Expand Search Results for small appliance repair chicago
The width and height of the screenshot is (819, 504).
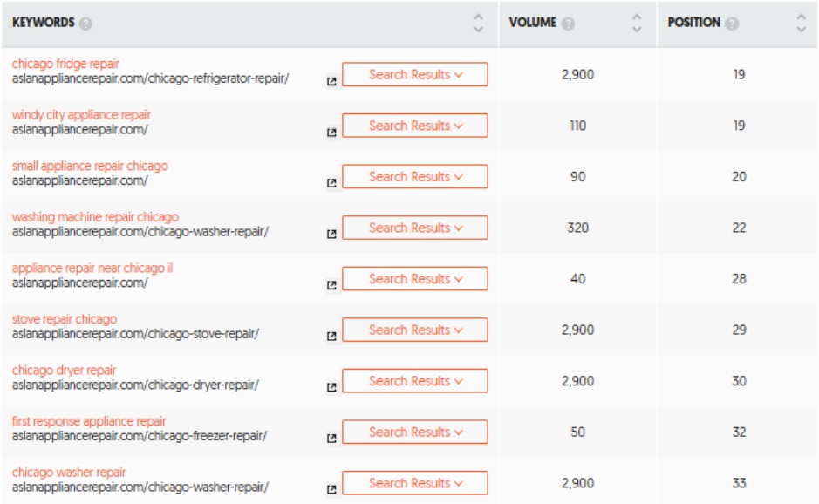pos(415,176)
